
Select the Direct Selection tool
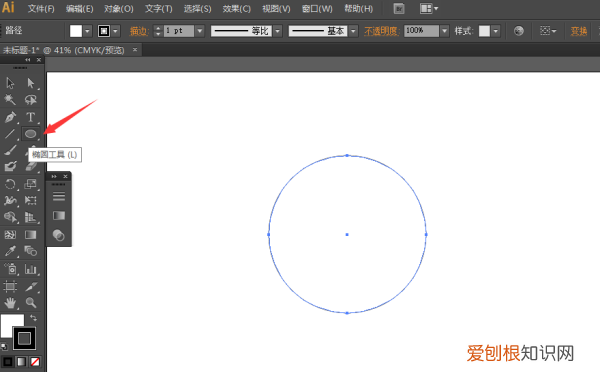coord(31,83)
